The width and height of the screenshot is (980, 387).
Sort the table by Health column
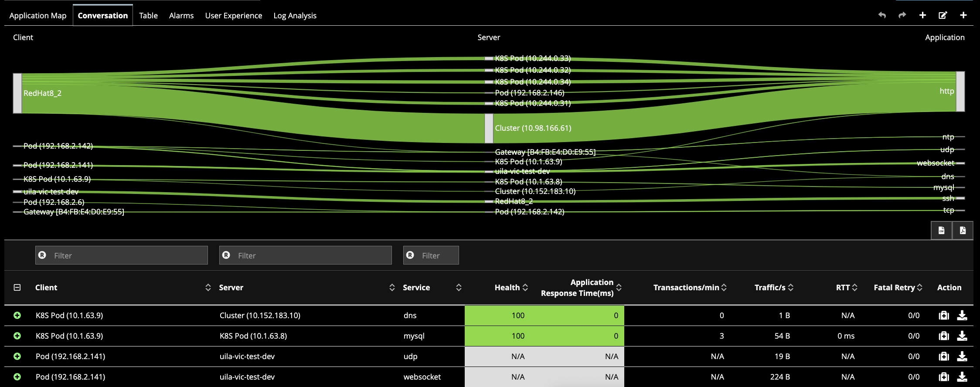click(511, 288)
